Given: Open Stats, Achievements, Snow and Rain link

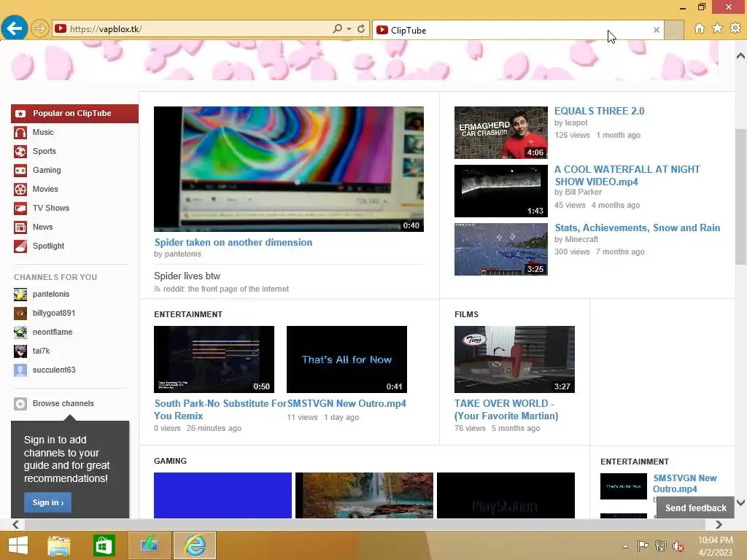Looking at the screenshot, I should point(638,227).
